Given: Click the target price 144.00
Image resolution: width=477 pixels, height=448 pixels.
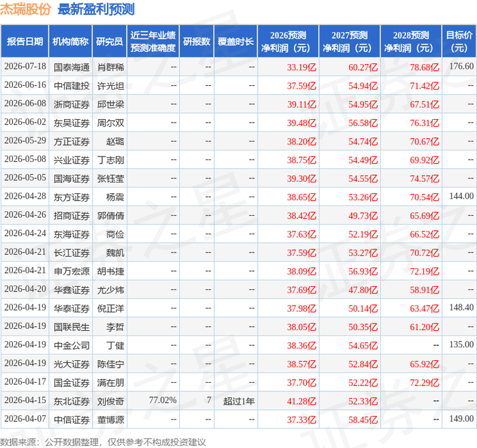Looking at the screenshot, I should (461, 196).
